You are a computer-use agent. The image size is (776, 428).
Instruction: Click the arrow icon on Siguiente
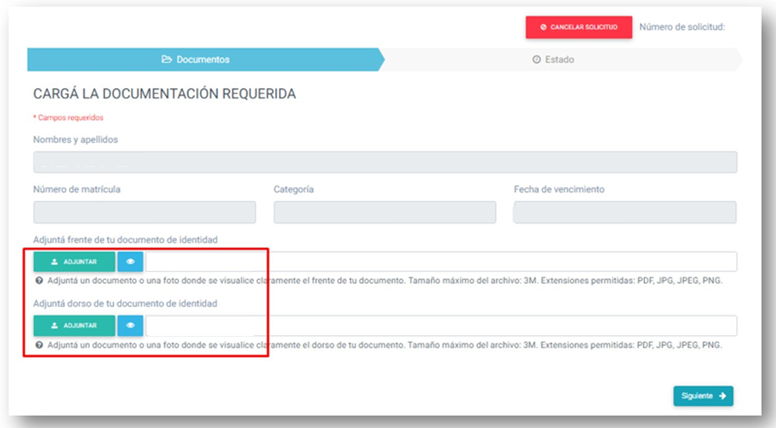723,396
